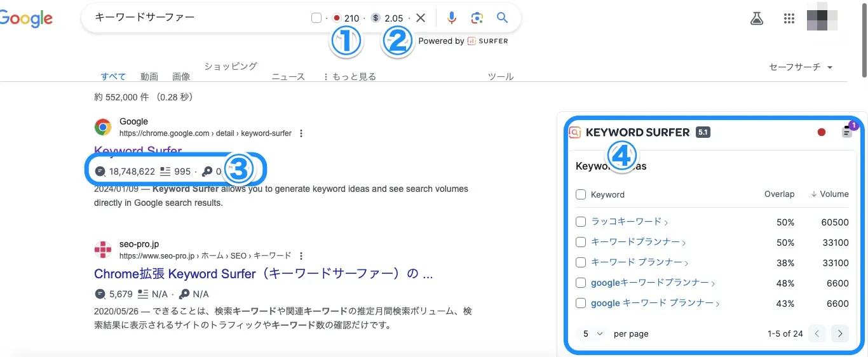Click the 60500 volume value
This screenshot has width=868, height=357.
pyautogui.click(x=835, y=222)
